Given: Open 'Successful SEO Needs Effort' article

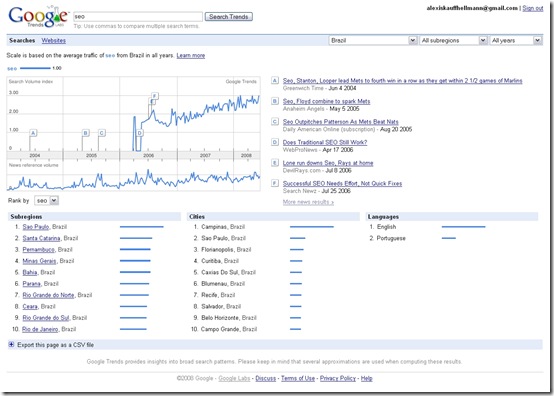Looking at the screenshot, I should tap(342, 183).
